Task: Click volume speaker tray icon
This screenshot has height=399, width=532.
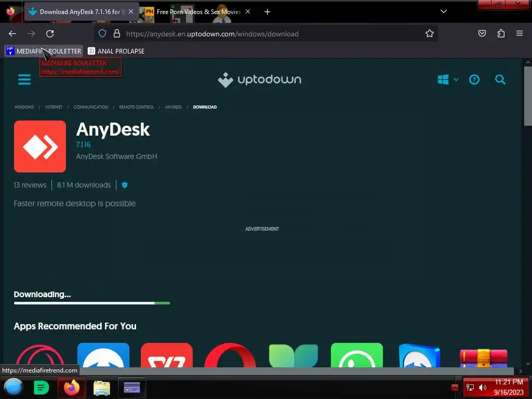Action: [x=482, y=388]
